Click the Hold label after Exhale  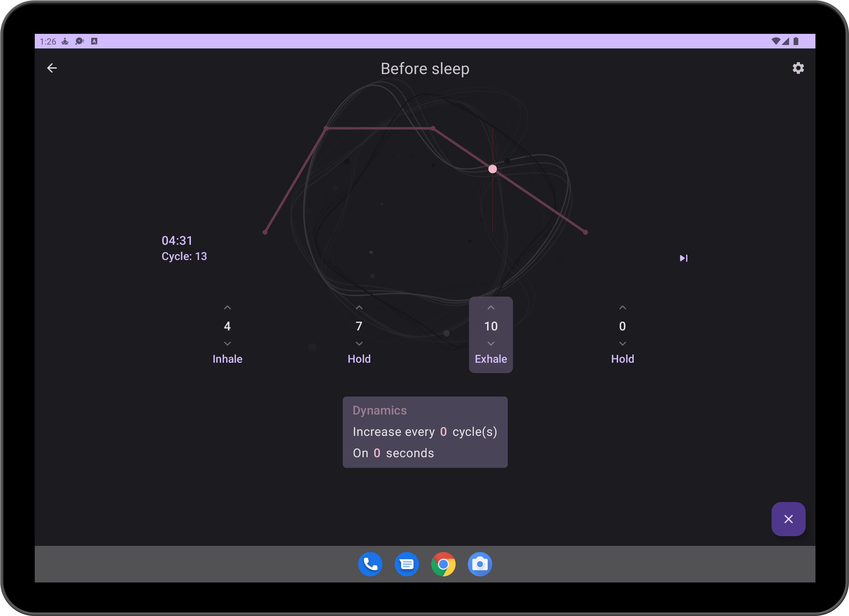click(x=622, y=359)
